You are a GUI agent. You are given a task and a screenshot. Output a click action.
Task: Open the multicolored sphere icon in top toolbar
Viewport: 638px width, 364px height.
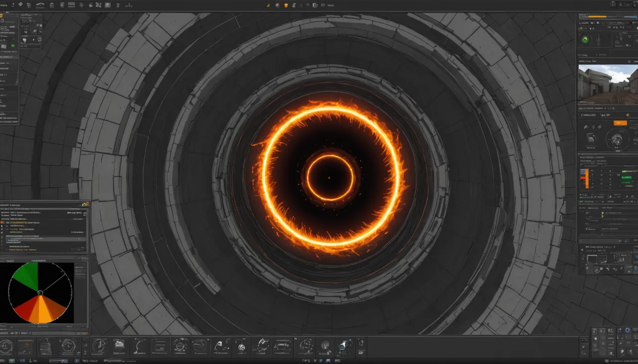(277, 5)
